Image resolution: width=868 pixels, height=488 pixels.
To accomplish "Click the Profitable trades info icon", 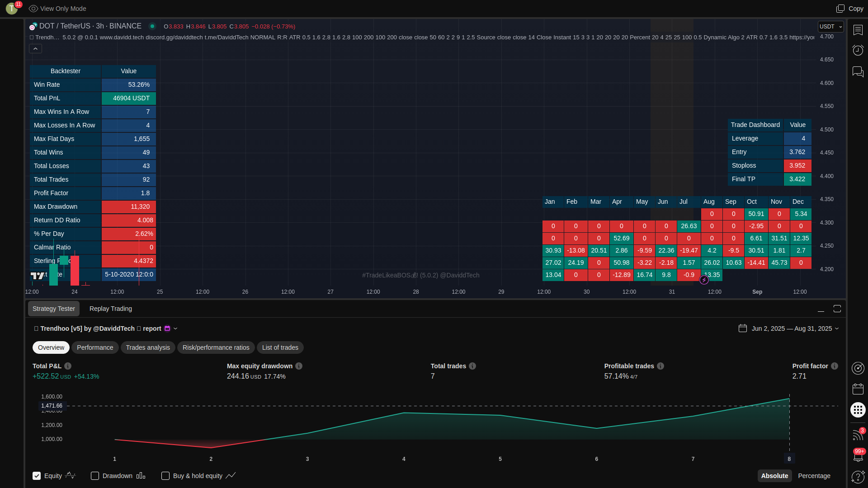I will (x=660, y=366).
